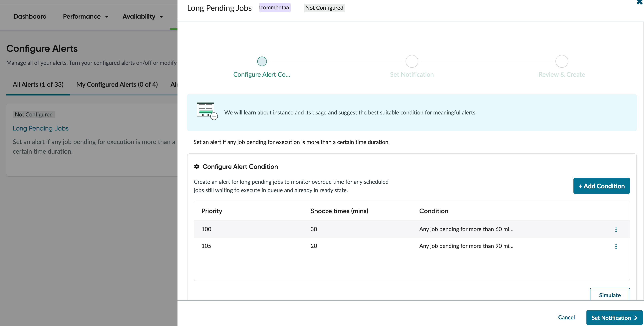Screen dimensions: 644x326
Task: Click the Set Notification step label
Action: [412, 75]
